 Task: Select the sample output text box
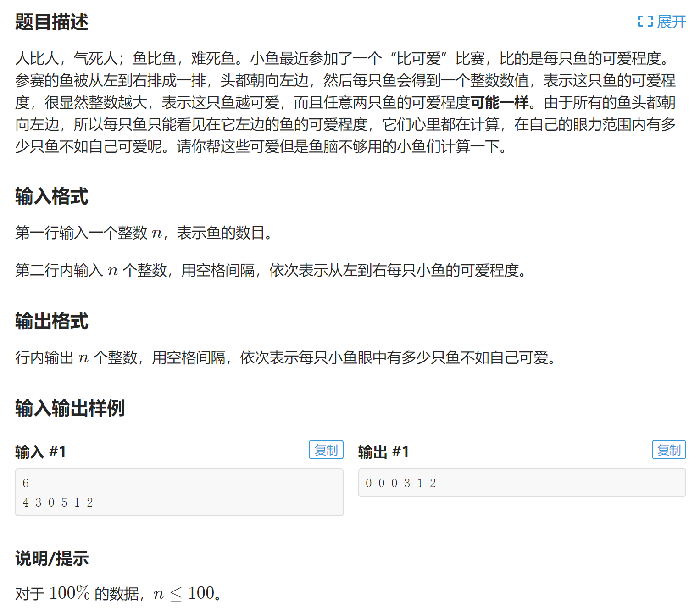tap(522, 483)
